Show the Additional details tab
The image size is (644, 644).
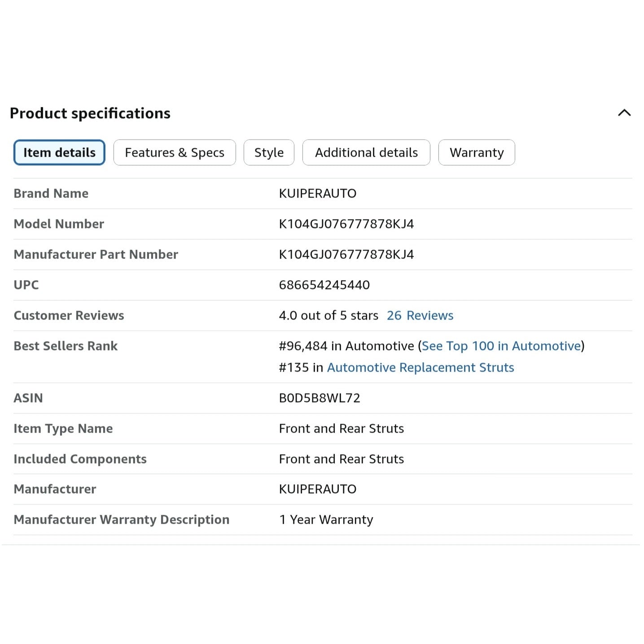366,153
